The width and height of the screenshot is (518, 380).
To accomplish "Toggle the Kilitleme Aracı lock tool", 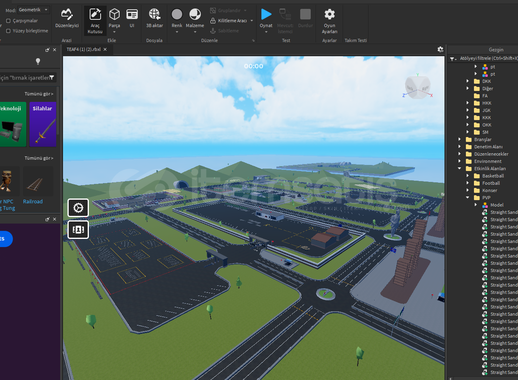I will pyautogui.click(x=229, y=21).
